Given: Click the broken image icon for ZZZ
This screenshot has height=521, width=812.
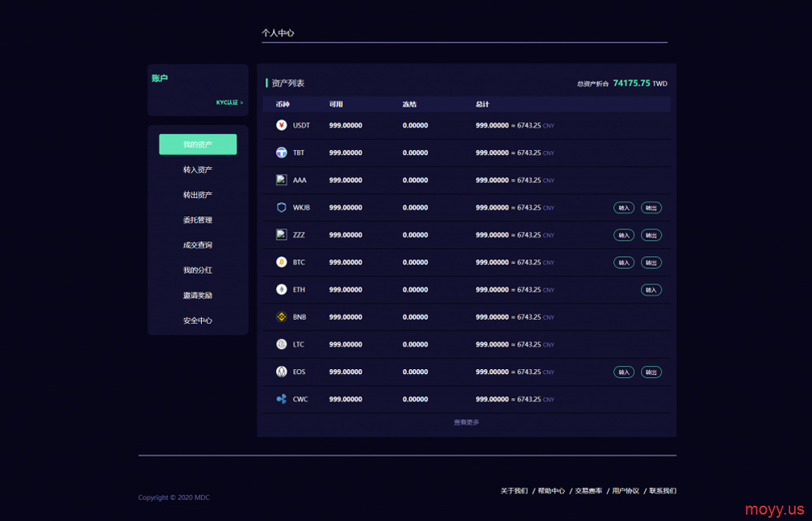Looking at the screenshot, I should (281, 234).
